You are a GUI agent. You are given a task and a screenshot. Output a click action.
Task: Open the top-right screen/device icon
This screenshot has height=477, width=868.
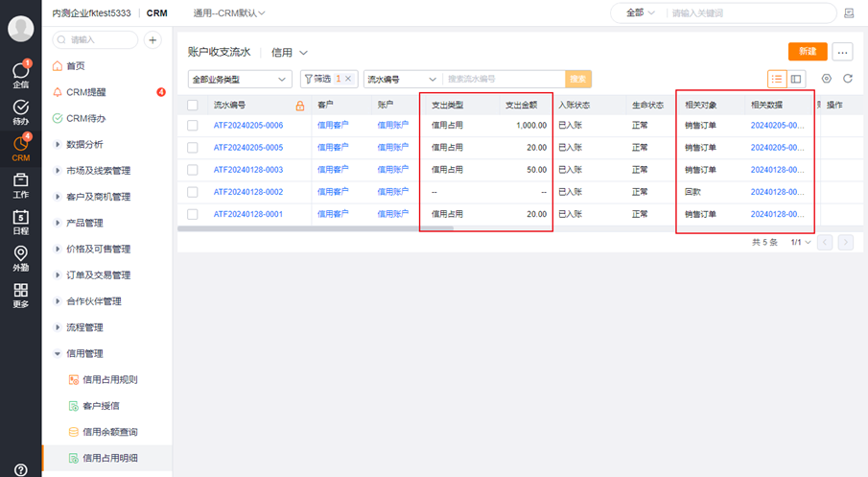(849, 13)
